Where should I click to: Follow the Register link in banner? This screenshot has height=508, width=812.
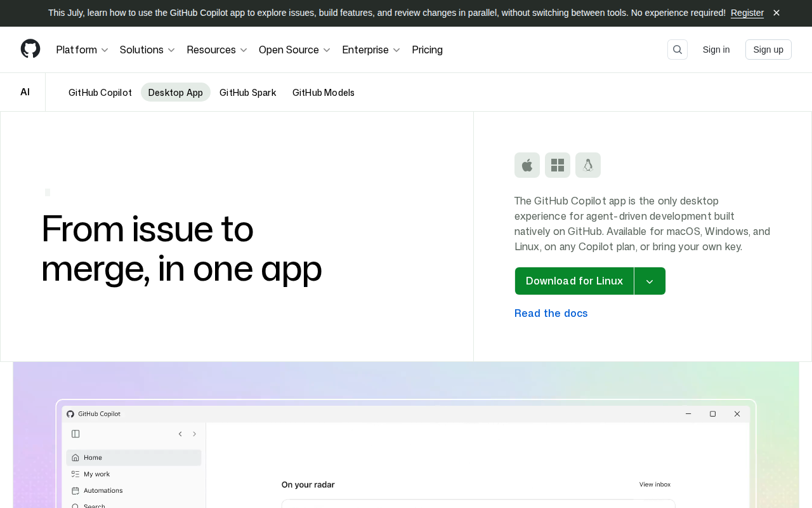pos(747,13)
